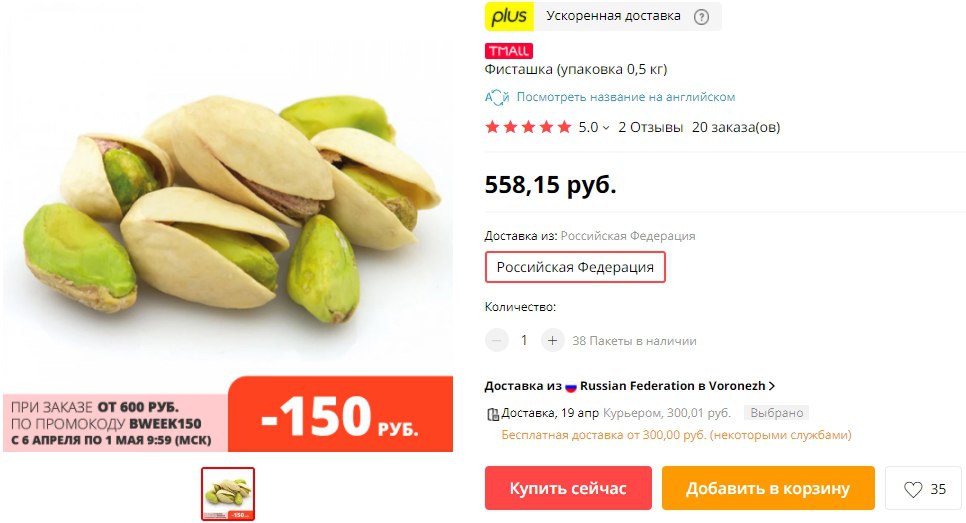Click Посмотреть название на английском link
This screenshot has height=523, width=966.
626,97
